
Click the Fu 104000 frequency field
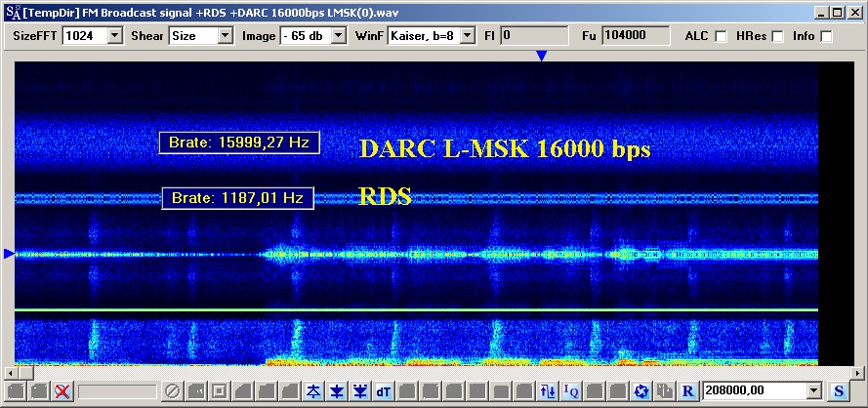(636, 36)
